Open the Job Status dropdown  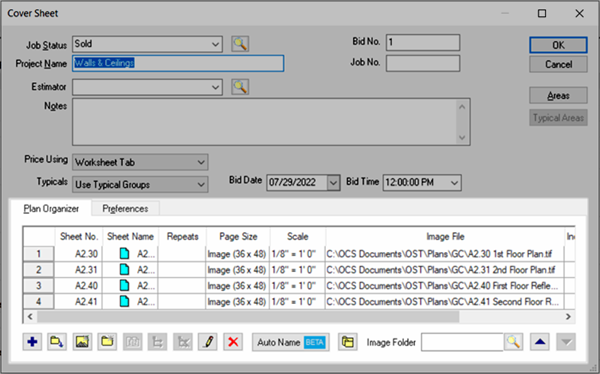(x=215, y=44)
